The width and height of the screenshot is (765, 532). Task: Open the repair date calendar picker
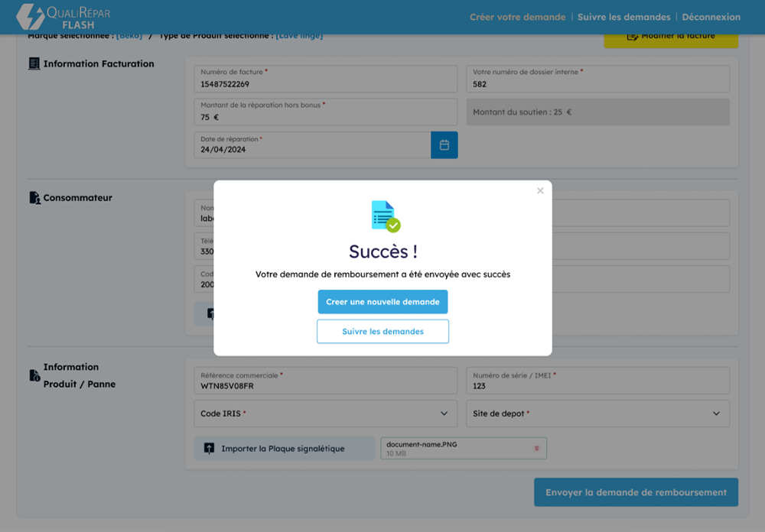[x=444, y=145]
